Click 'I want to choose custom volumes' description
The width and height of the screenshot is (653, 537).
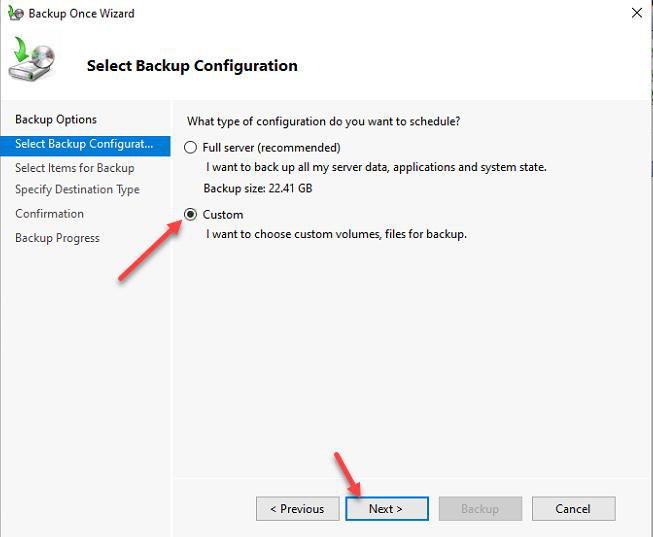pyautogui.click(x=336, y=234)
